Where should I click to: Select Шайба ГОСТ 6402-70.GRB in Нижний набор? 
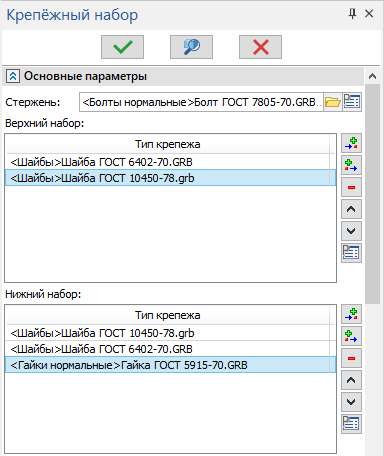pos(170,349)
